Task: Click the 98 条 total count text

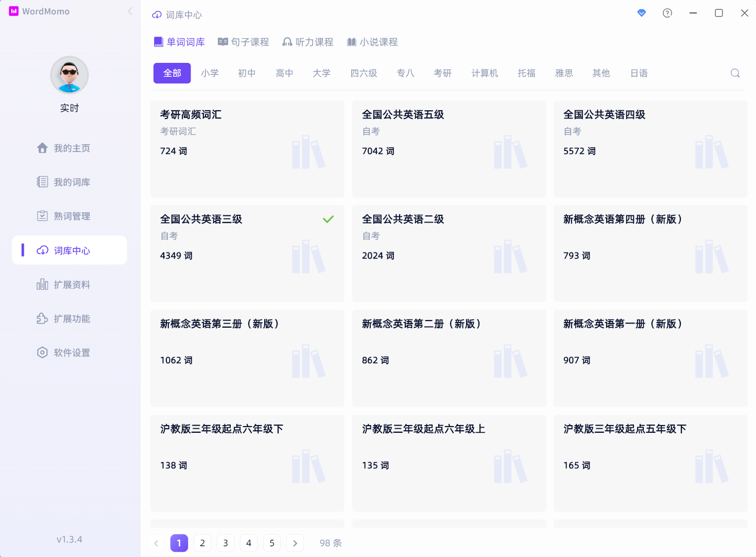Action: point(331,543)
